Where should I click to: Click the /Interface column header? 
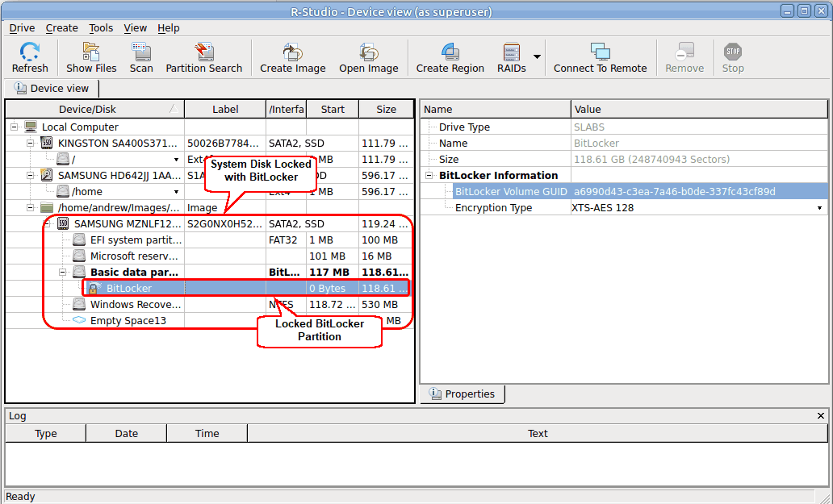[x=287, y=110]
